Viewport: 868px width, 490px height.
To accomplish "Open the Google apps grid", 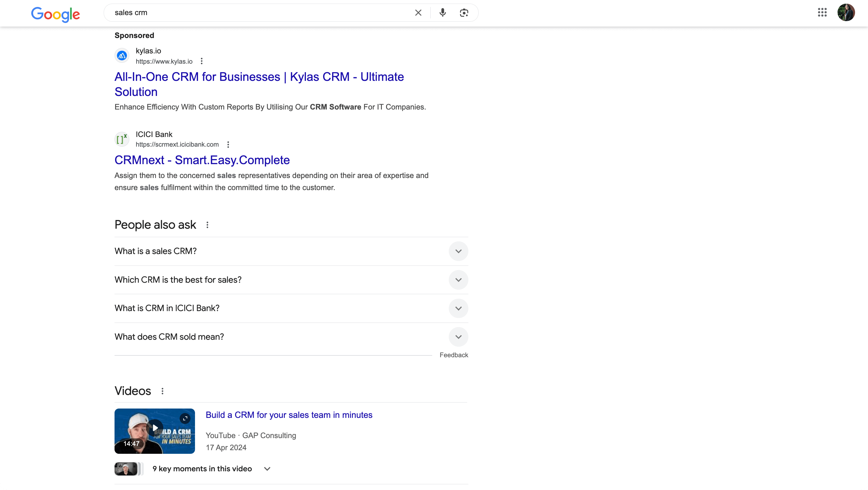I will pyautogui.click(x=822, y=12).
